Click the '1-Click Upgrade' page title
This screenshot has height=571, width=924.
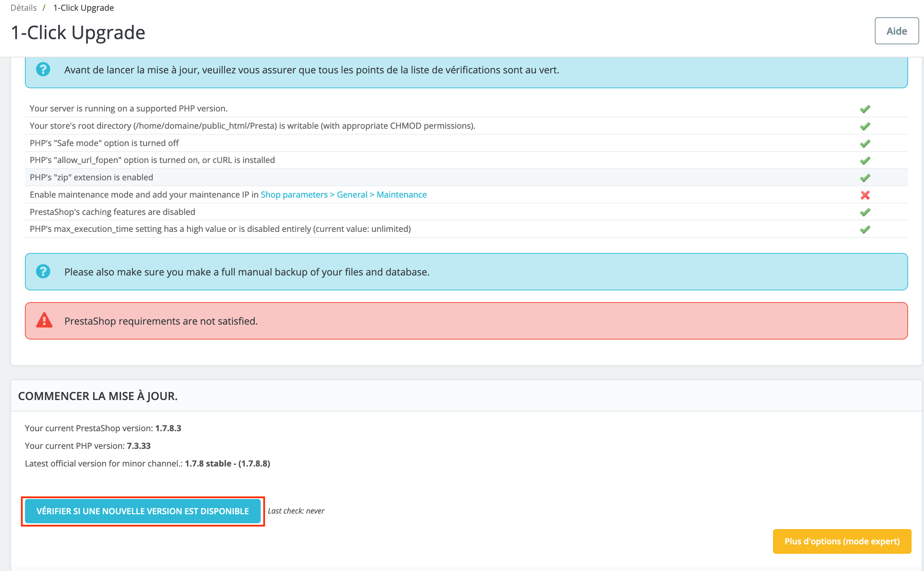[78, 33]
